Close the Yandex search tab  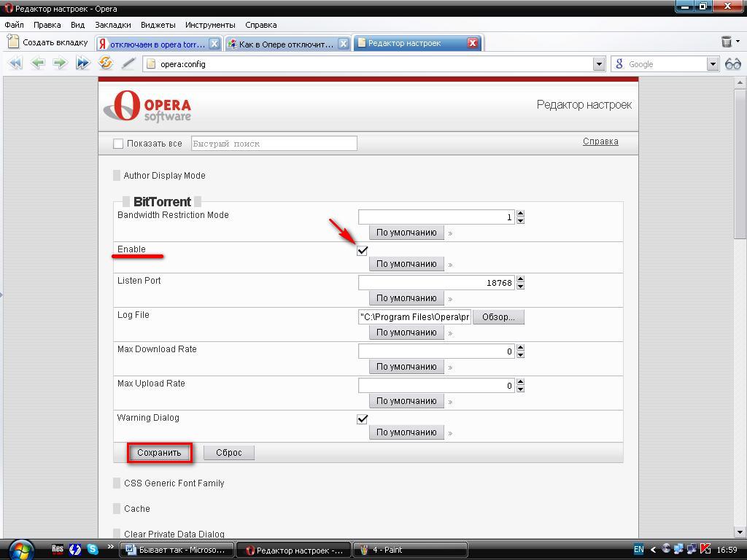[214, 44]
